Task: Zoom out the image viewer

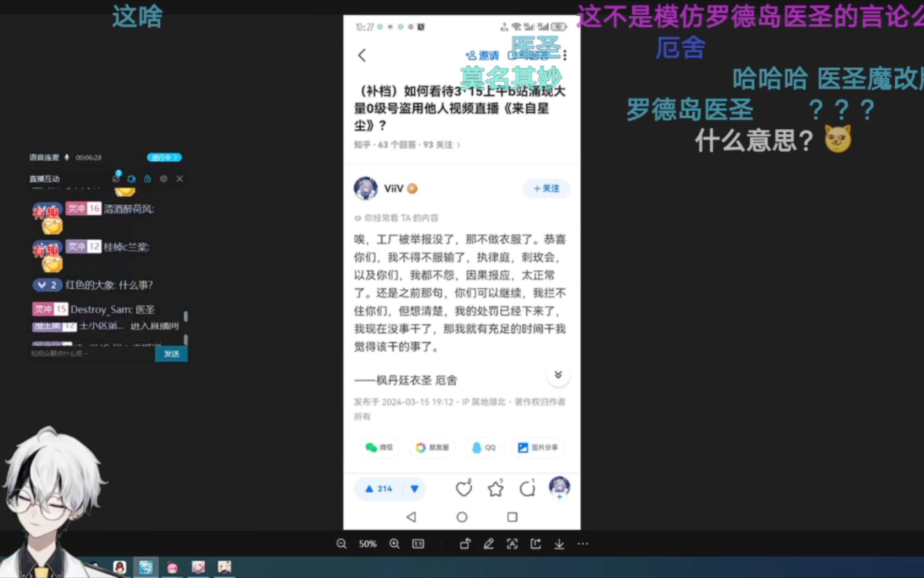Action: [341, 544]
